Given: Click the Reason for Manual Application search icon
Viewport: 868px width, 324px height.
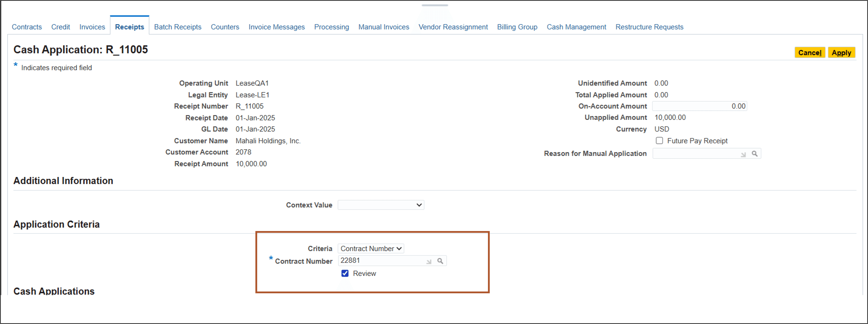Looking at the screenshot, I should tap(754, 154).
